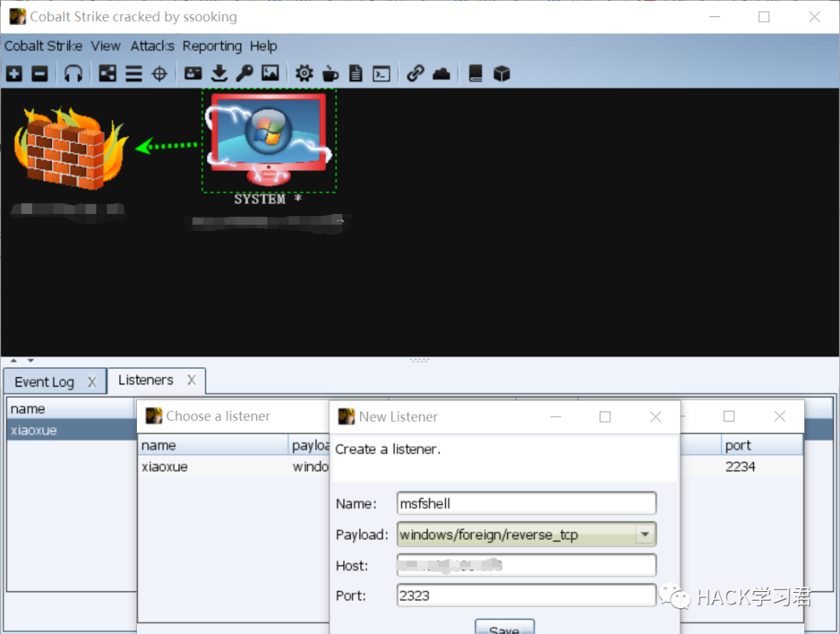Maximize the New Listener dialog
Viewport: 840px width, 634px height.
pyautogui.click(x=605, y=417)
